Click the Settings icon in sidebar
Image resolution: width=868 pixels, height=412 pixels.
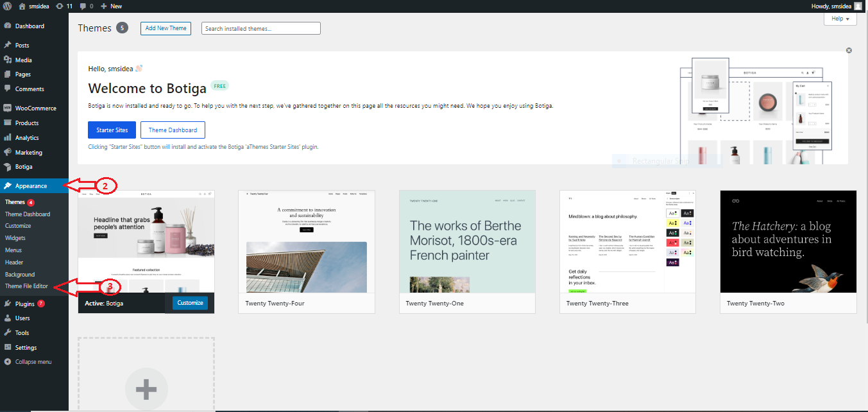tap(7, 347)
